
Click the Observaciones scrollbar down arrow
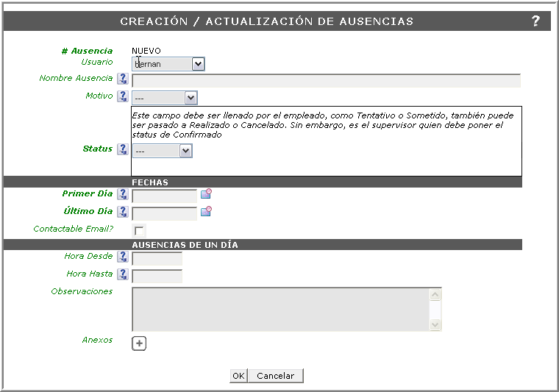click(x=435, y=324)
